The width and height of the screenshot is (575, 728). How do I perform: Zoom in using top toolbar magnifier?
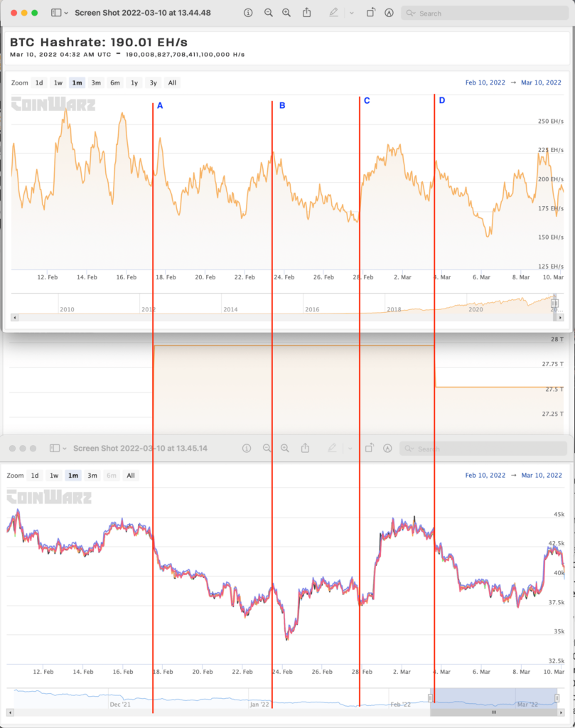click(x=286, y=13)
